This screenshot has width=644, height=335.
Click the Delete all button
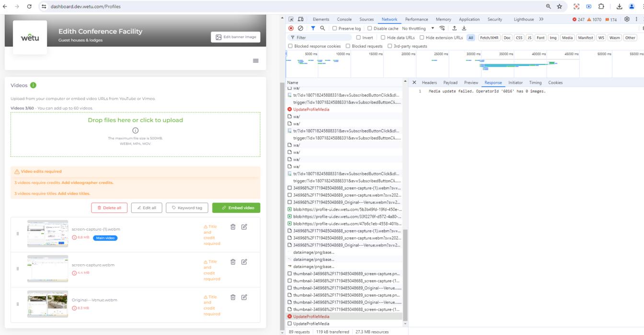tap(109, 208)
